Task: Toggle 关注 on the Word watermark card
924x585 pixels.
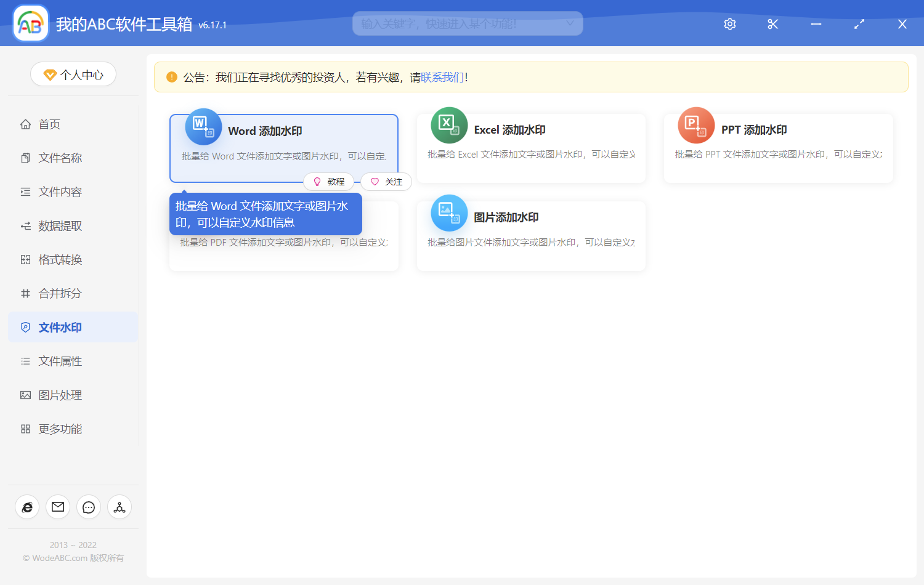Action: tap(386, 181)
